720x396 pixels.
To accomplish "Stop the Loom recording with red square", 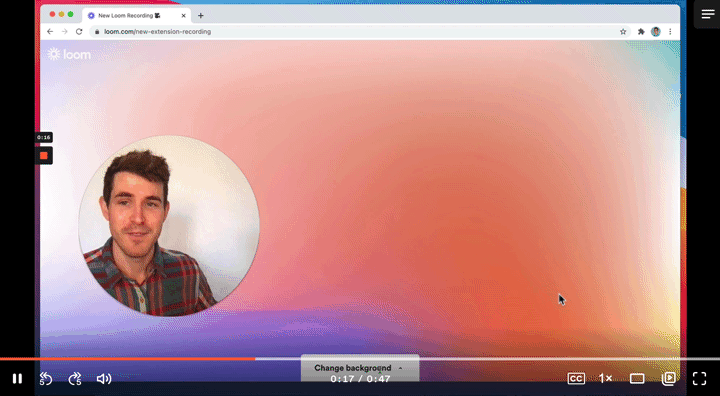I will point(44,156).
